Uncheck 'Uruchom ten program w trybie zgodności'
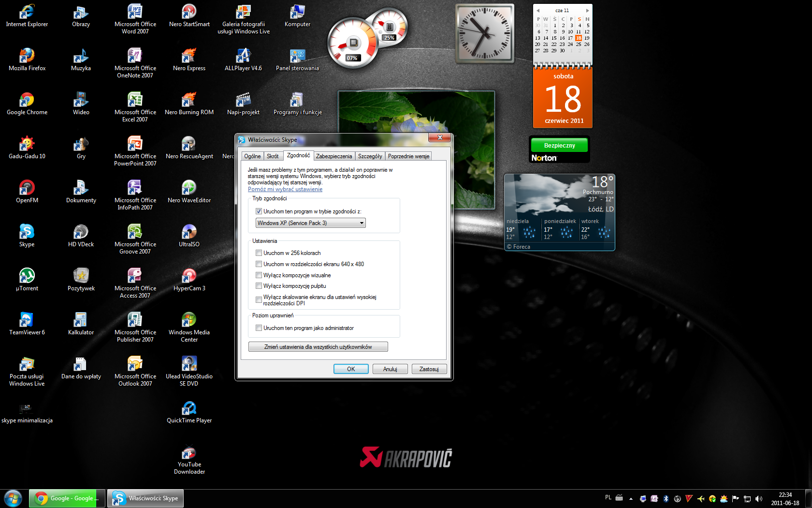Image resolution: width=812 pixels, height=508 pixels. 259,211
